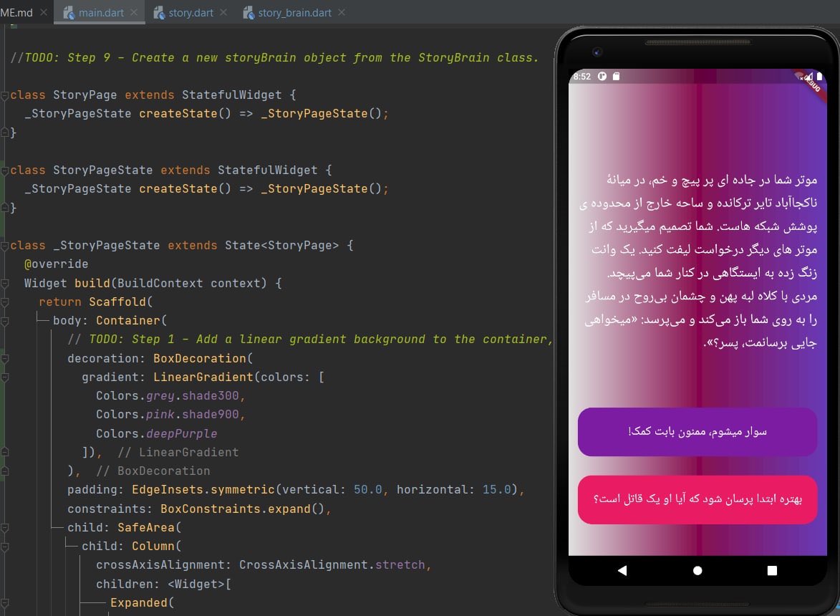Screen dimensions: 840x616
Task: Close the main.dart tab
Action: 134,12
